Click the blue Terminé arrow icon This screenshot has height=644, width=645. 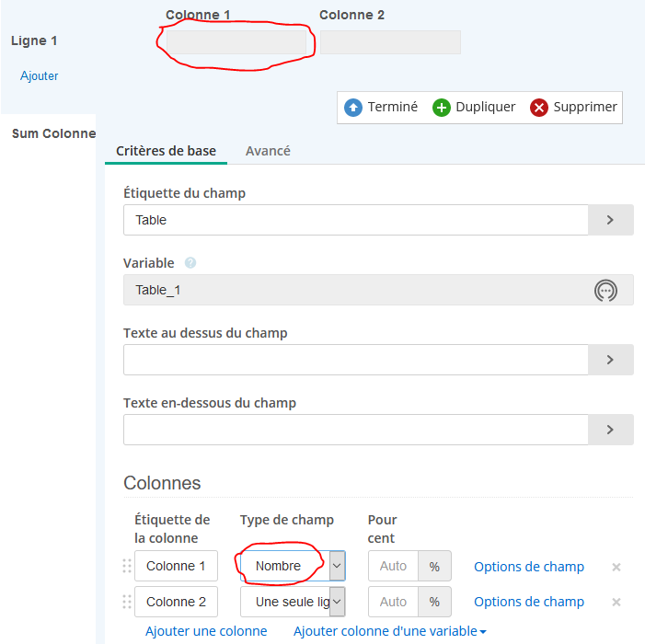pos(353,108)
